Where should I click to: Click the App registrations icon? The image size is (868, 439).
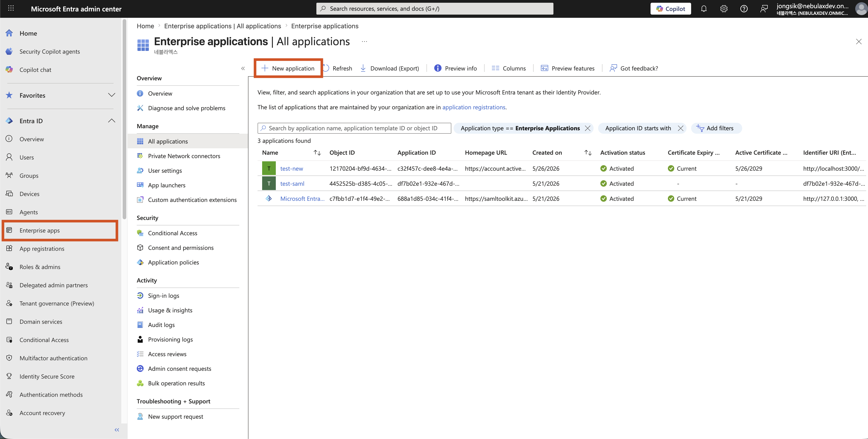click(x=9, y=248)
